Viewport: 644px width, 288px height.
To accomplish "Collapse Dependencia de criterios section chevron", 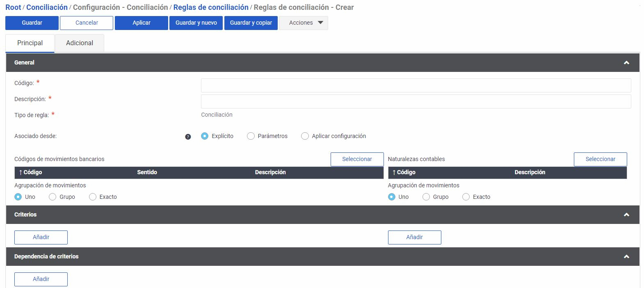I will (626, 257).
